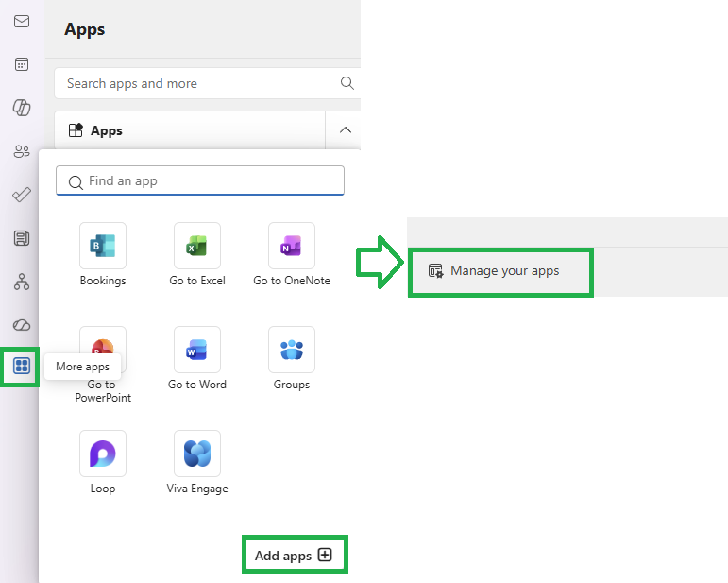This screenshot has height=583, width=728.
Task: Launch the Loop app
Action: coord(103,454)
